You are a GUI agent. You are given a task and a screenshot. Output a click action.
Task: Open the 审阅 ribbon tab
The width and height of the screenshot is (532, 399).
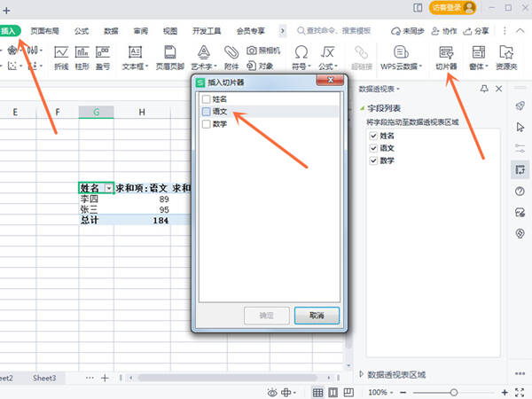click(x=140, y=31)
